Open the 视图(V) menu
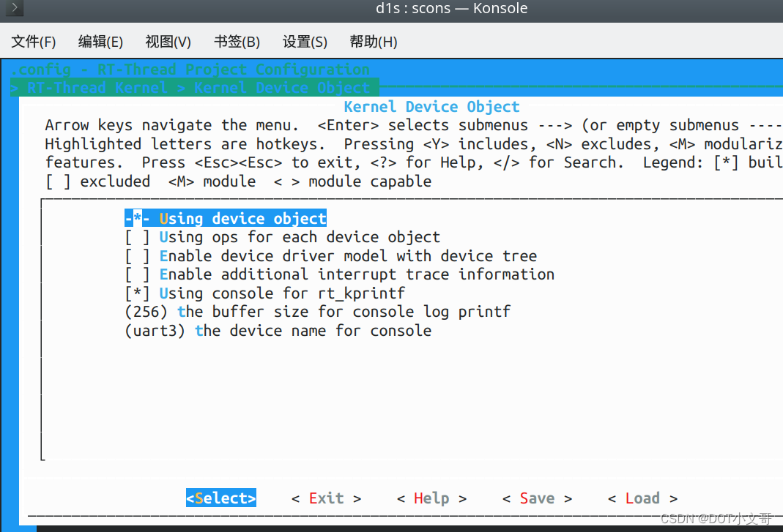783x532 pixels. click(x=168, y=42)
